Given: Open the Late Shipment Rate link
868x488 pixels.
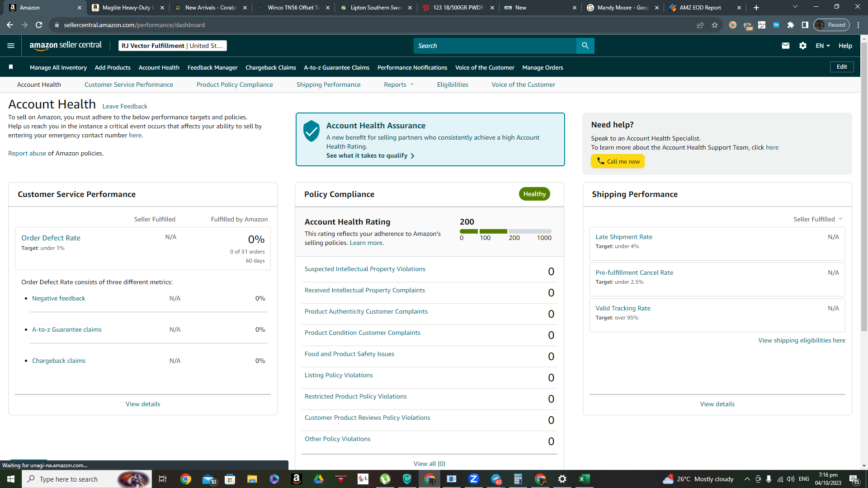Looking at the screenshot, I should tap(624, 237).
